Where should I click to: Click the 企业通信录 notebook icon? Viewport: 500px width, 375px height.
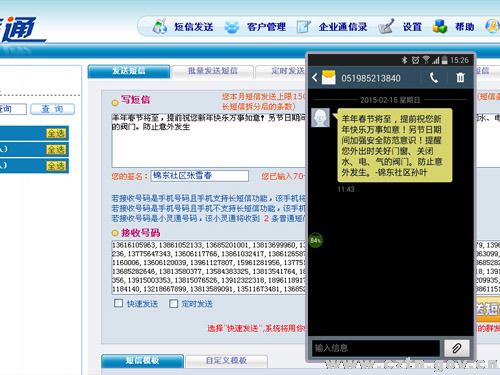pyautogui.click(x=304, y=27)
